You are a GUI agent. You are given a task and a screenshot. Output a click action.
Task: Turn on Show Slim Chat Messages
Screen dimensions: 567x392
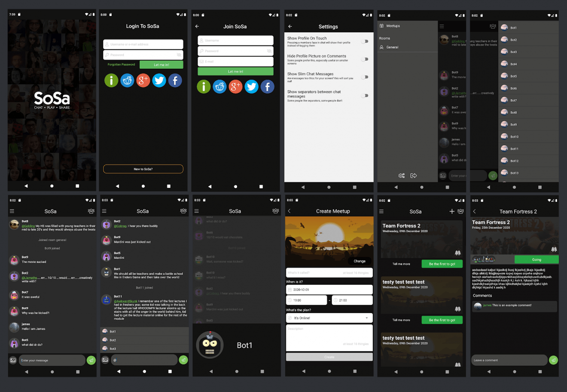click(x=365, y=77)
